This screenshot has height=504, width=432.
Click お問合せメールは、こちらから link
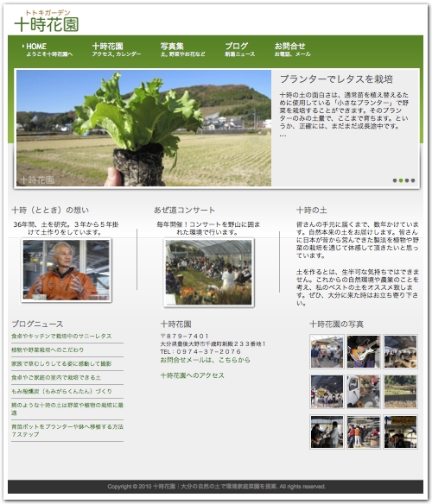tap(205, 360)
